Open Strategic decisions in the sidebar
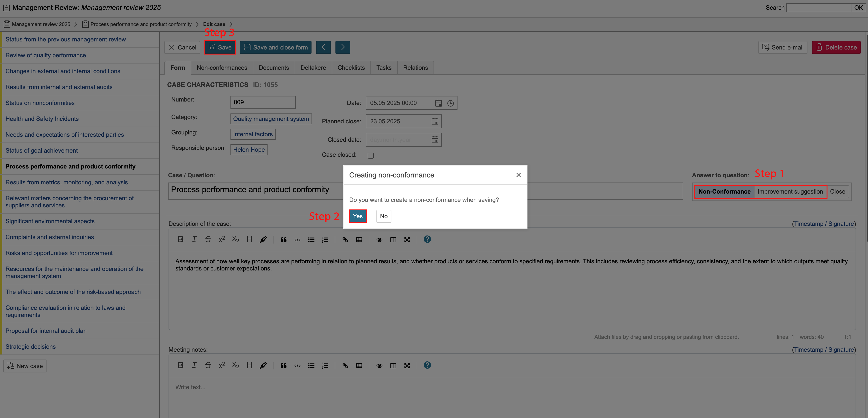Viewport: 868px width, 418px height. click(x=30, y=347)
